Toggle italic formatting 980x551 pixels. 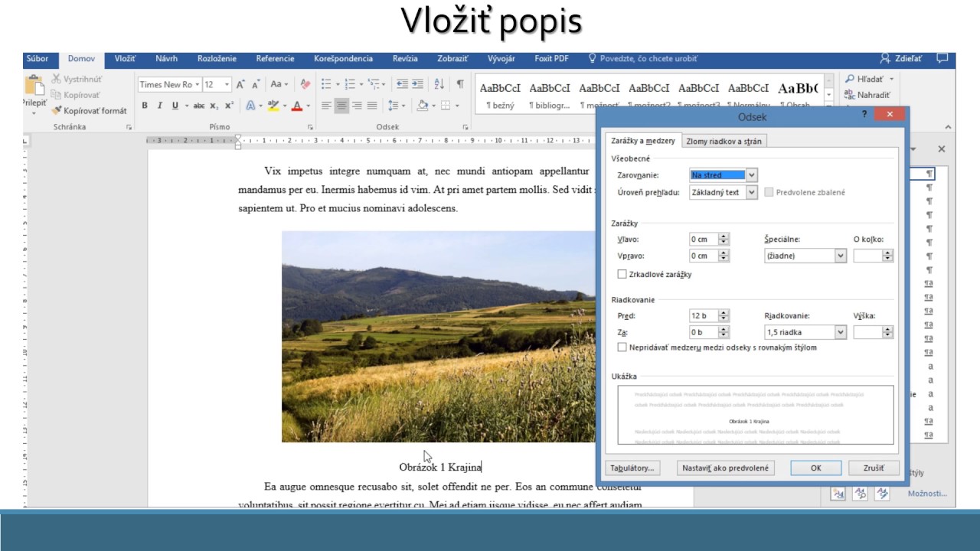(159, 106)
